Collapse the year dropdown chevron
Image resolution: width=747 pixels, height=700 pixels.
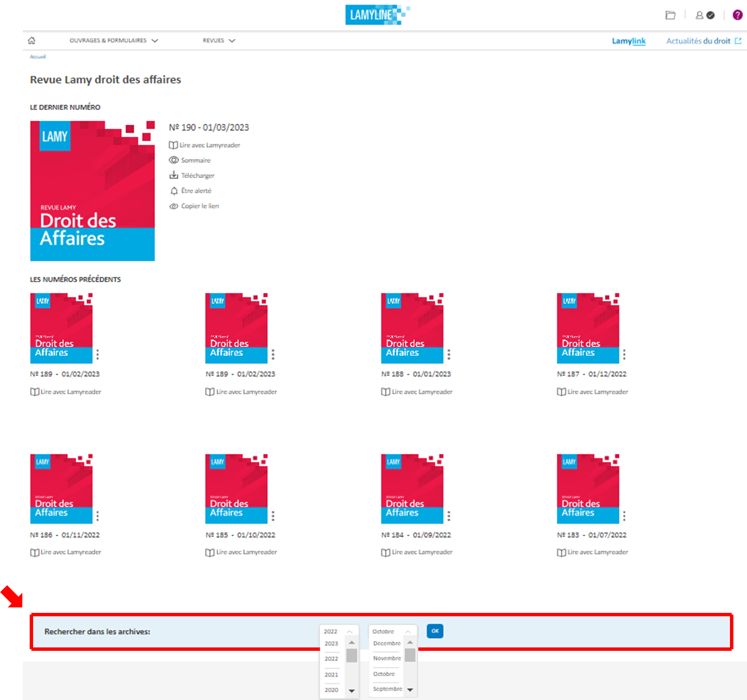pyautogui.click(x=349, y=632)
